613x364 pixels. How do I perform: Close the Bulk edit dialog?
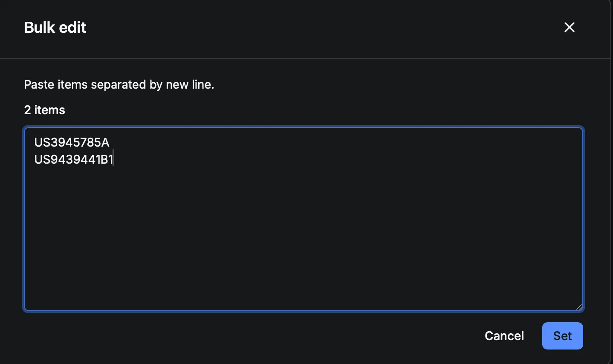569,27
